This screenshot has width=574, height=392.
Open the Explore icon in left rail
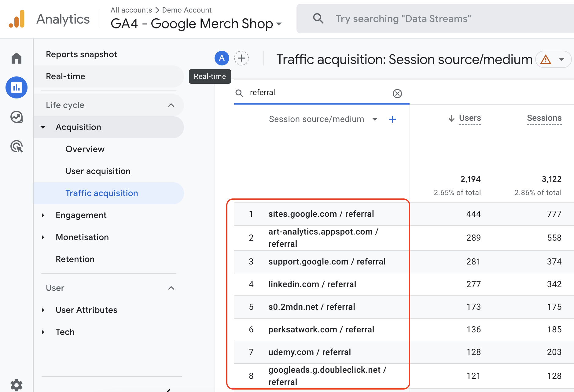point(17,117)
